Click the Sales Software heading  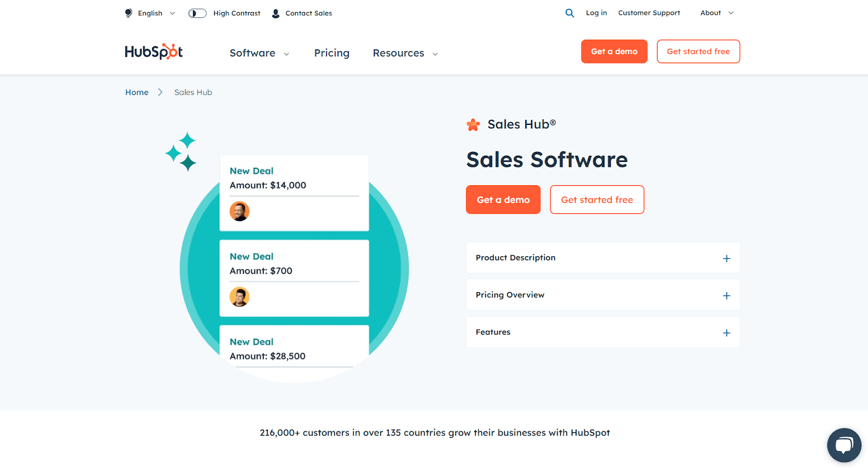[547, 160]
